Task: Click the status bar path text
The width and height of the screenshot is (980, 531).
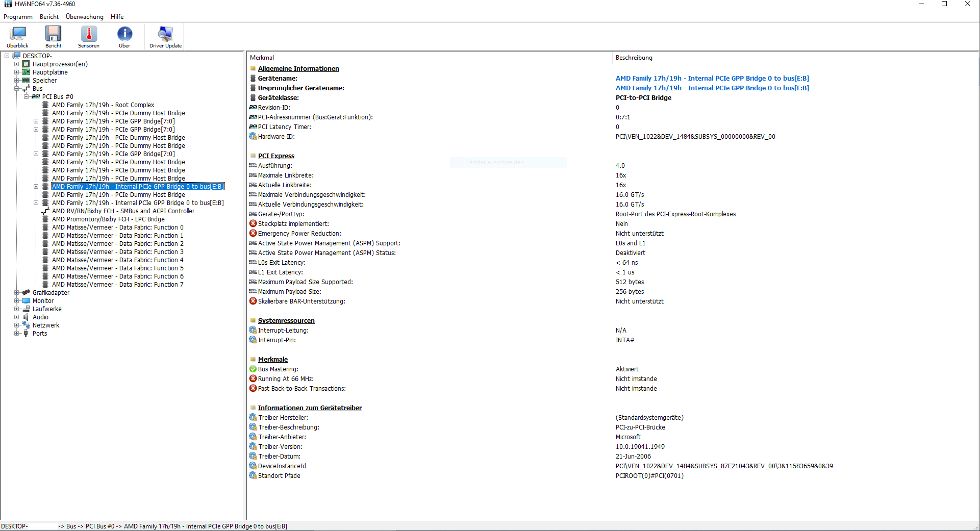Action: click(144, 526)
